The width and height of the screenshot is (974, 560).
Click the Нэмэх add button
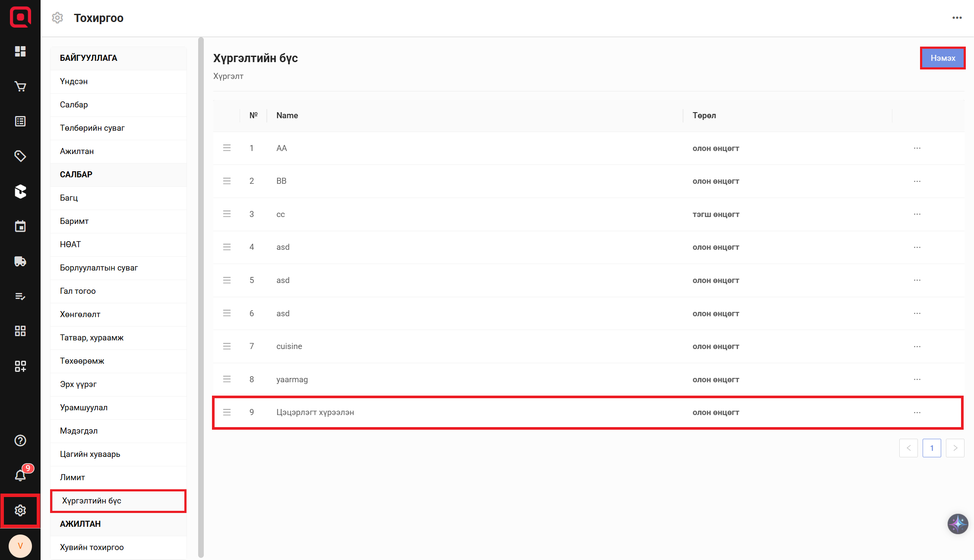(942, 58)
